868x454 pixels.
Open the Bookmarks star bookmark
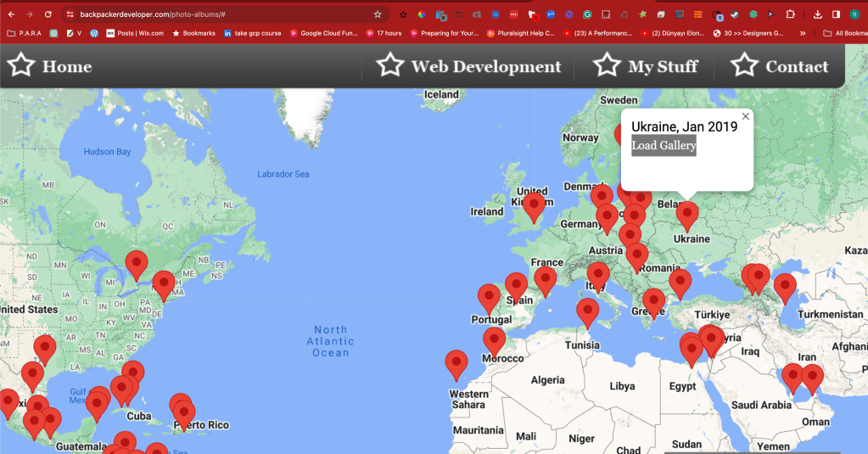193,33
